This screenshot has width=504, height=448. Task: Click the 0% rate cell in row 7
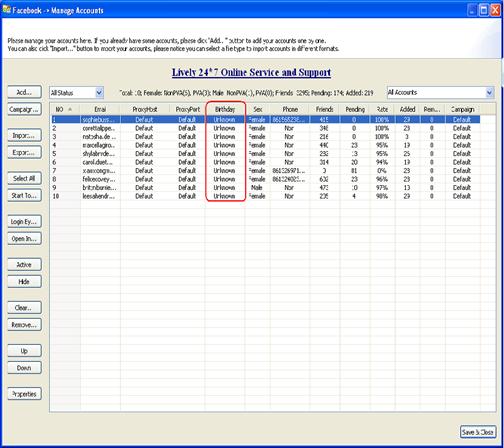coord(382,171)
